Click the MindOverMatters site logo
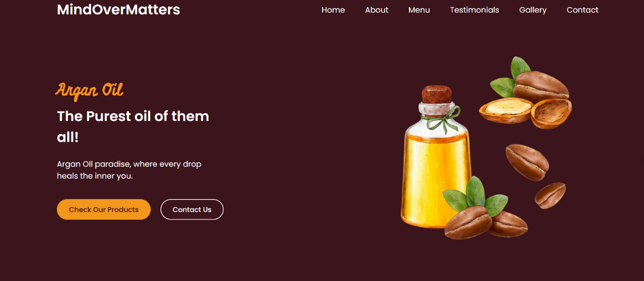Image resolution: width=644 pixels, height=281 pixels. pos(118,9)
